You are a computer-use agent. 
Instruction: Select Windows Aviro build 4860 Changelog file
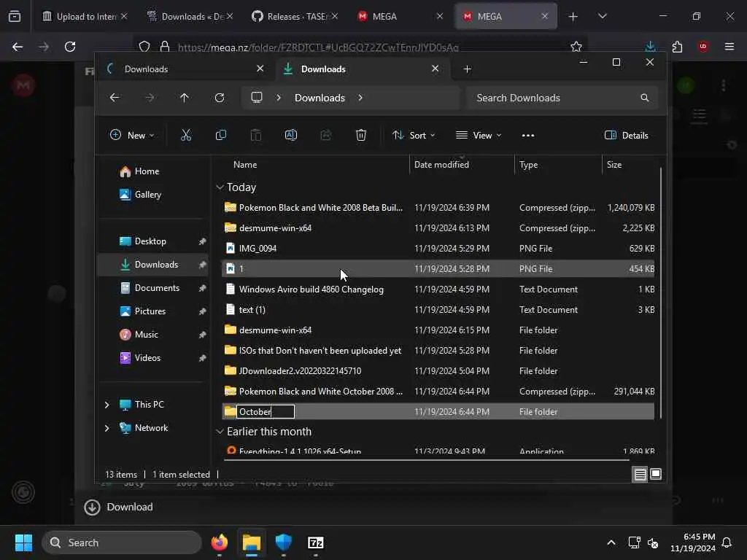point(438,289)
